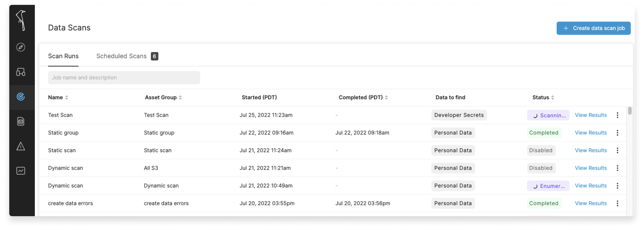The image size is (644, 230).
Task: Click the compass icon in sidebar
Action: pyautogui.click(x=21, y=47)
